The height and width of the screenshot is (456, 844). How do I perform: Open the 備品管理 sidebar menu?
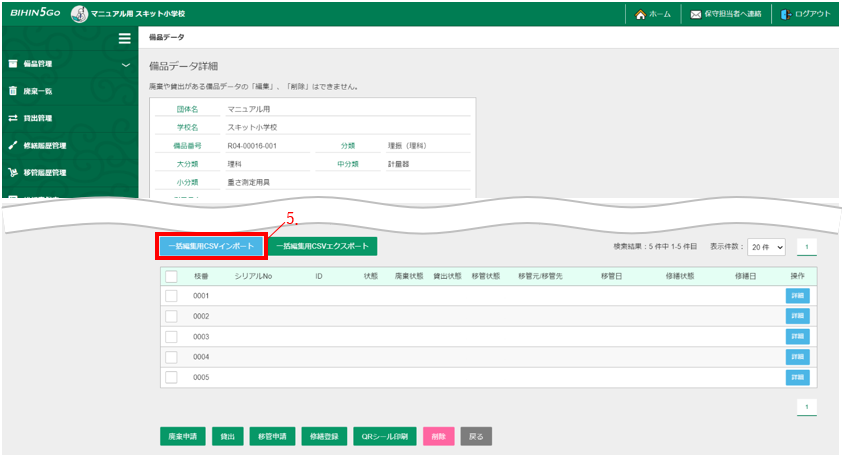click(x=38, y=64)
